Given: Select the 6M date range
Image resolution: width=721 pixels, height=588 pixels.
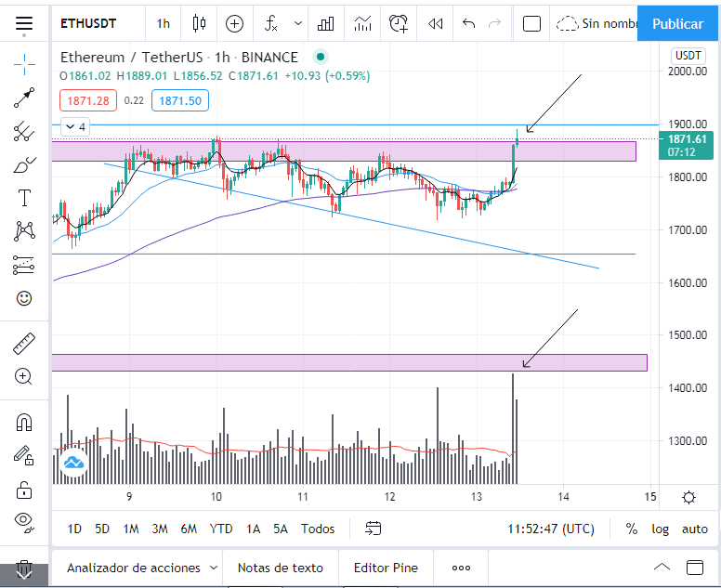Looking at the screenshot, I should (x=189, y=529).
